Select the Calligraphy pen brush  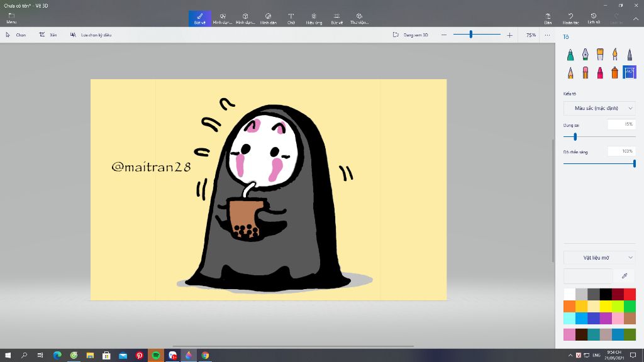click(x=586, y=55)
